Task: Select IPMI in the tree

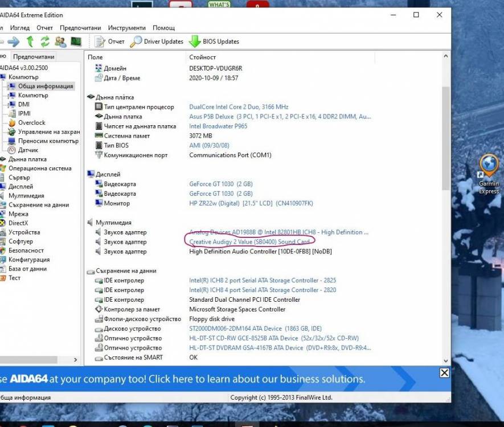Action: point(24,113)
